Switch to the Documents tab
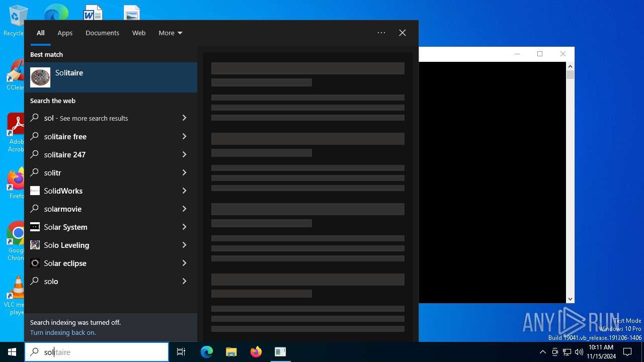The height and width of the screenshot is (362, 644). [x=102, y=33]
